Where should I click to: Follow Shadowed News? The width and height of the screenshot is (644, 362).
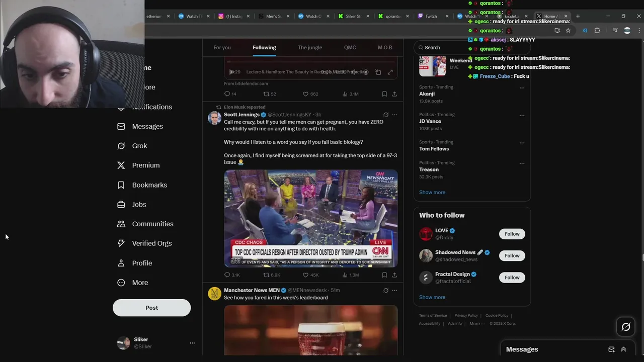tap(512, 255)
